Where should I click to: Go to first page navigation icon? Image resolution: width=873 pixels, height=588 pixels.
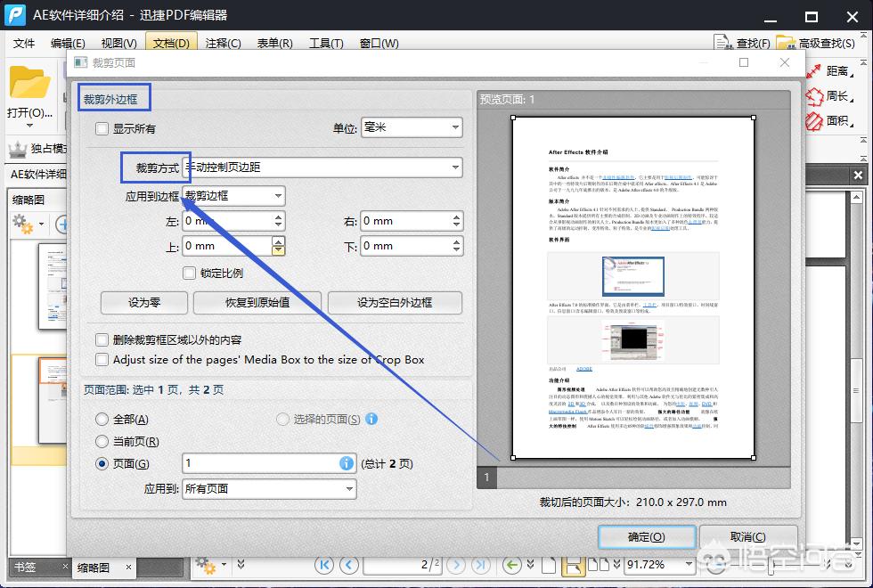[324, 565]
